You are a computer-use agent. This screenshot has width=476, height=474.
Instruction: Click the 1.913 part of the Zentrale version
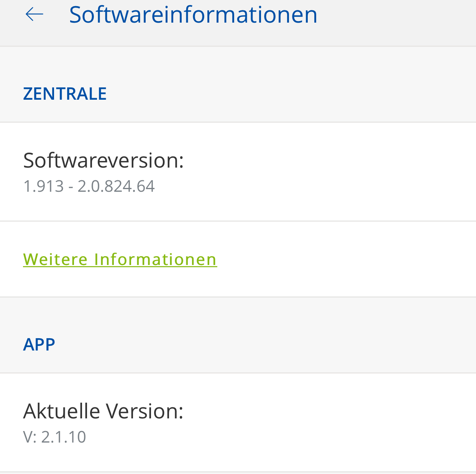coord(43,186)
